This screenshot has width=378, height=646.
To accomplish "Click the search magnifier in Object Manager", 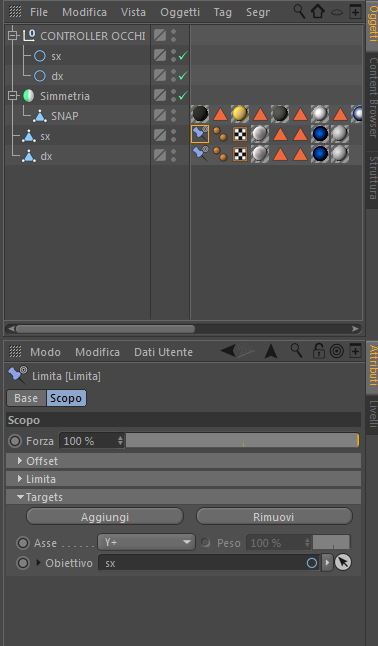I will click(299, 12).
